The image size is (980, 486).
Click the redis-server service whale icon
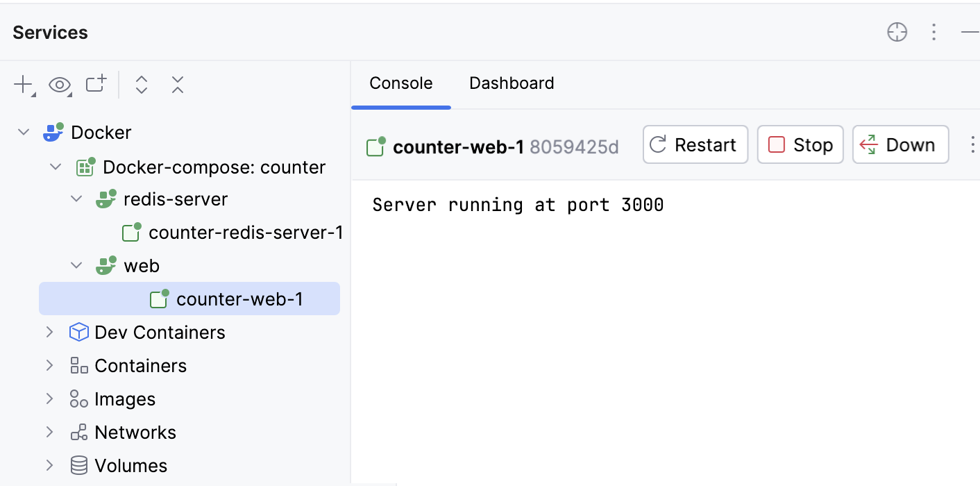[x=105, y=199]
